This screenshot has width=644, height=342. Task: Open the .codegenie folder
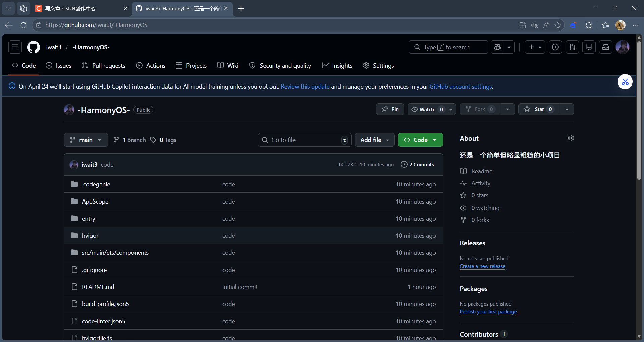[96, 184]
